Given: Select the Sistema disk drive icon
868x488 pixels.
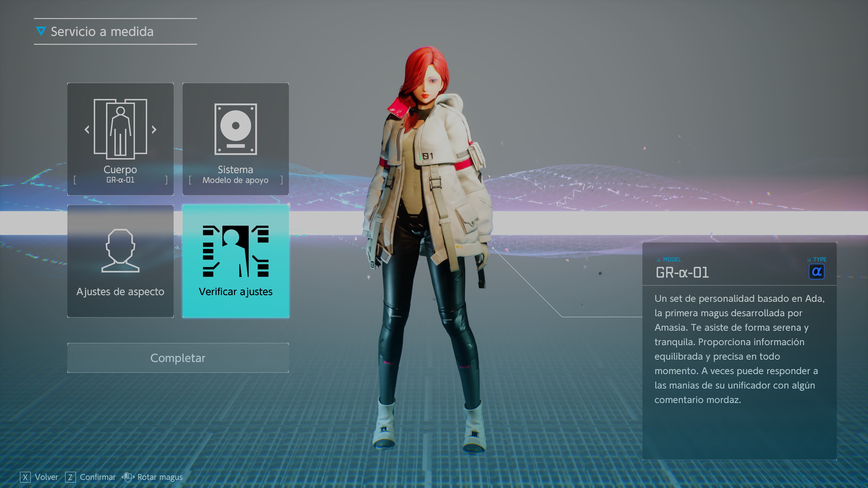Looking at the screenshot, I should 236,129.
